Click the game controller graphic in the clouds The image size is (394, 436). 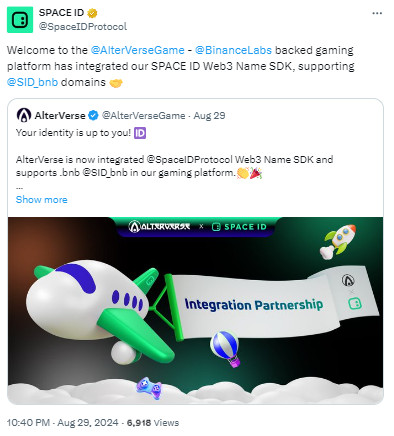(149, 388)
